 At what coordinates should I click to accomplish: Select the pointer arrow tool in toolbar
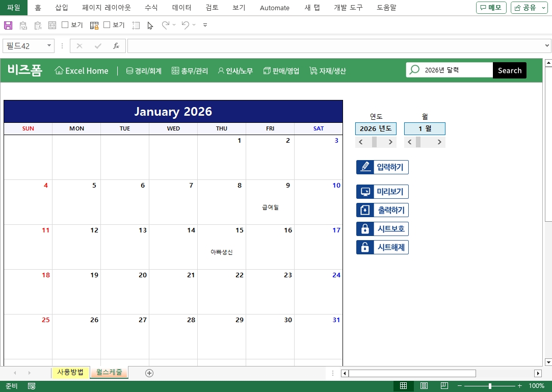150,25
